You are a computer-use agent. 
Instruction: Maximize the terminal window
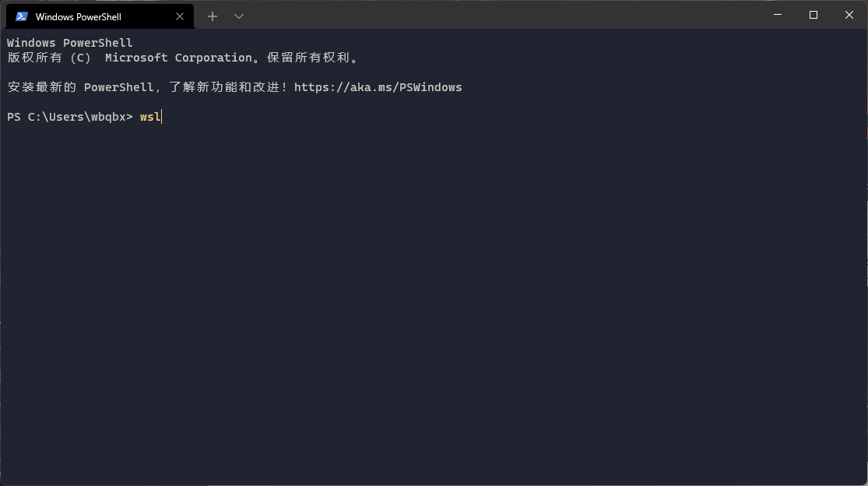click(814, 15)
